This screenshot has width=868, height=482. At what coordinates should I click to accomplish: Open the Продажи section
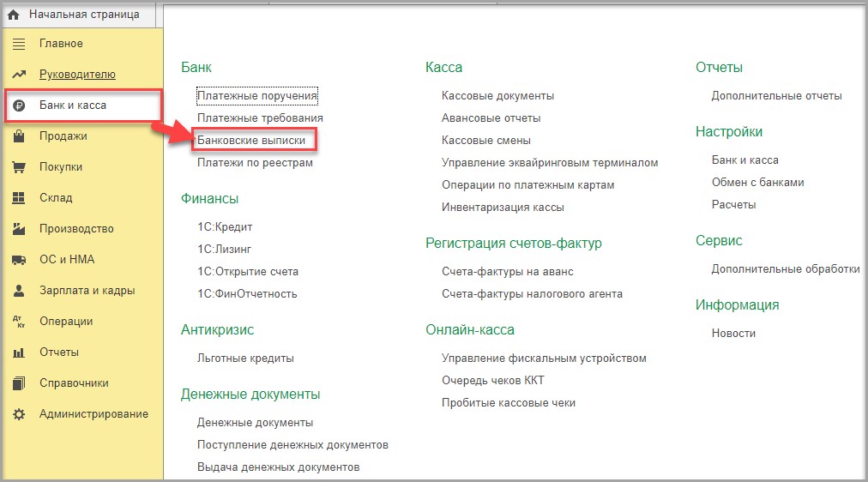click(63, 136)
